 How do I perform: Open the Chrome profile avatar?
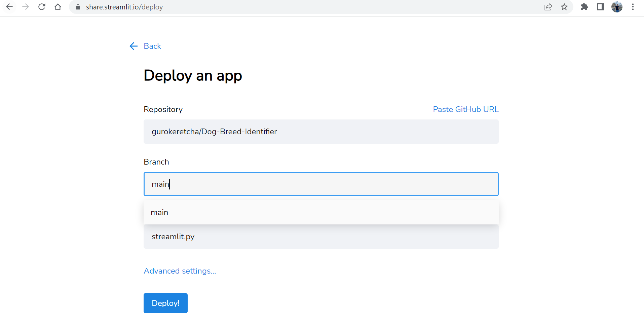tap(617, 7)
